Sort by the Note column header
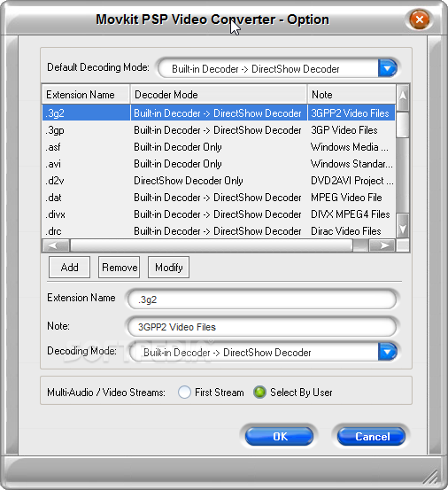The width and height of the screenshot is (448, 490). click(x=351, y=95)
